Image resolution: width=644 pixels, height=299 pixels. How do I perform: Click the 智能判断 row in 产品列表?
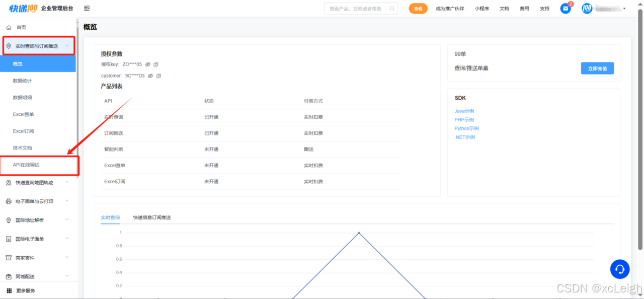[x=251, y=149]
